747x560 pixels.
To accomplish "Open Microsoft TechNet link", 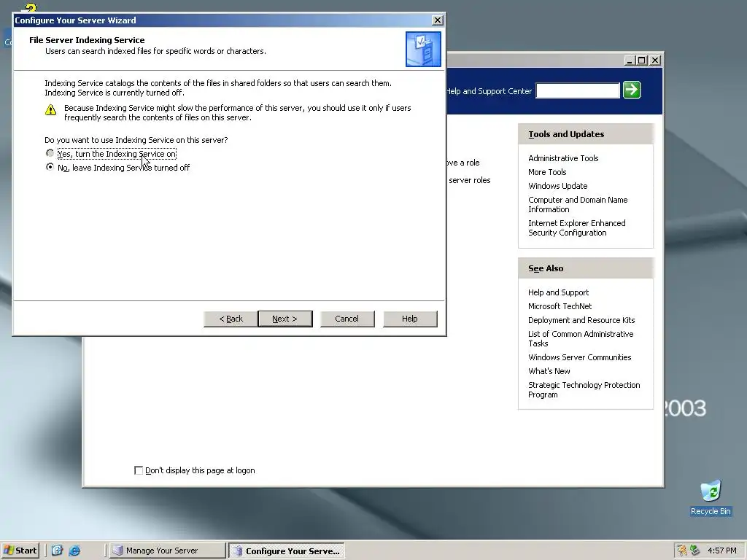I will tap(560, 306).
